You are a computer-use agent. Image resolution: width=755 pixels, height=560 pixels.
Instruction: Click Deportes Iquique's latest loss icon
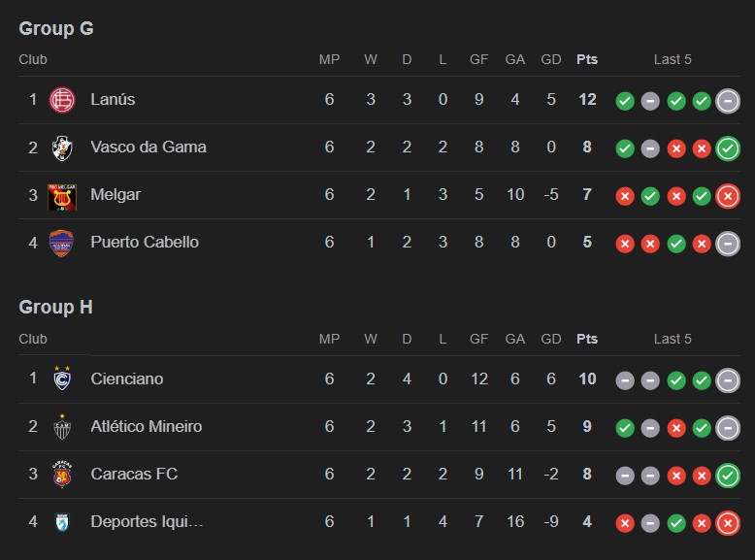click(728, 523)
